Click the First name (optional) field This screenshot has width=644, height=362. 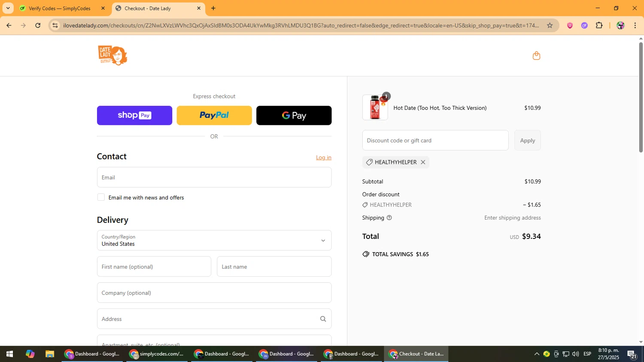point(154,266)
